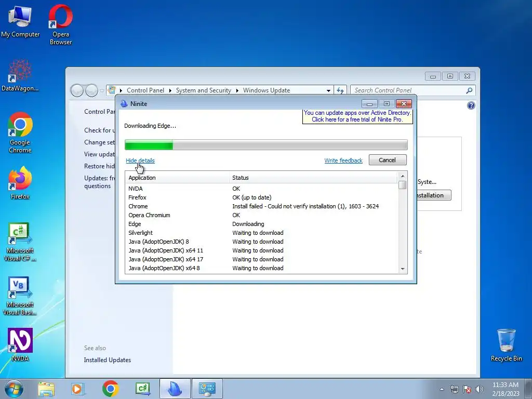
Task: Launch Google Chrome from desktop
Action: pos(20,132)
